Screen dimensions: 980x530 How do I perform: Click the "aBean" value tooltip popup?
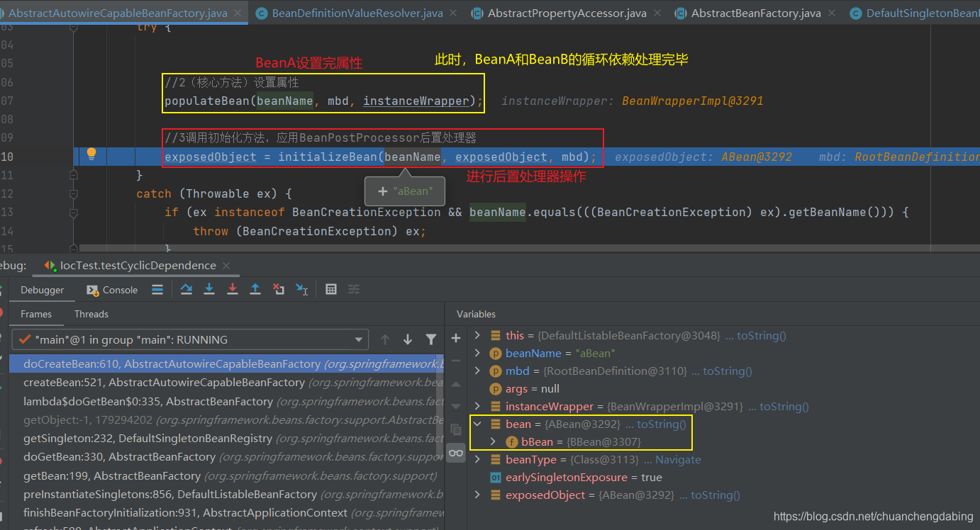[x=404, y=191]
